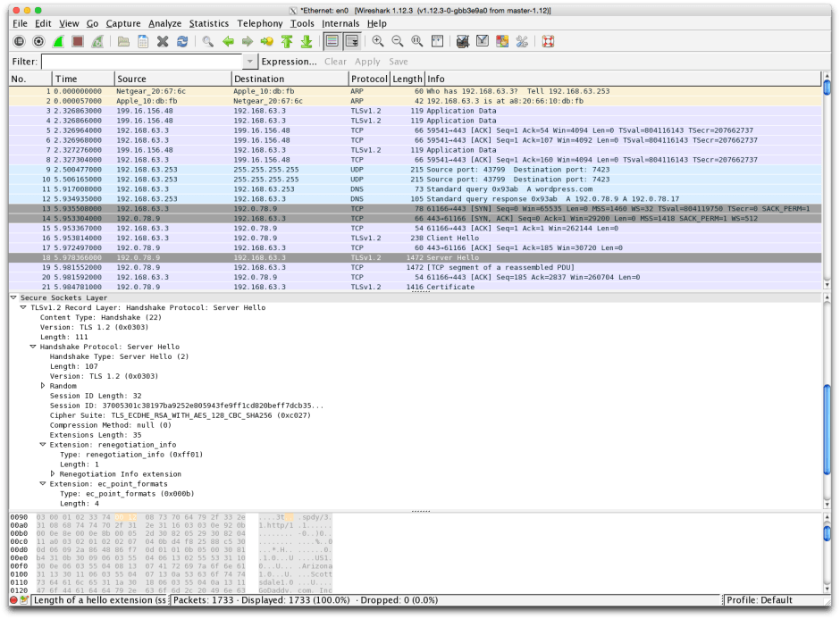Open the capture interfaces list
This screenshot has height=619, width=840.
point(19,41)
